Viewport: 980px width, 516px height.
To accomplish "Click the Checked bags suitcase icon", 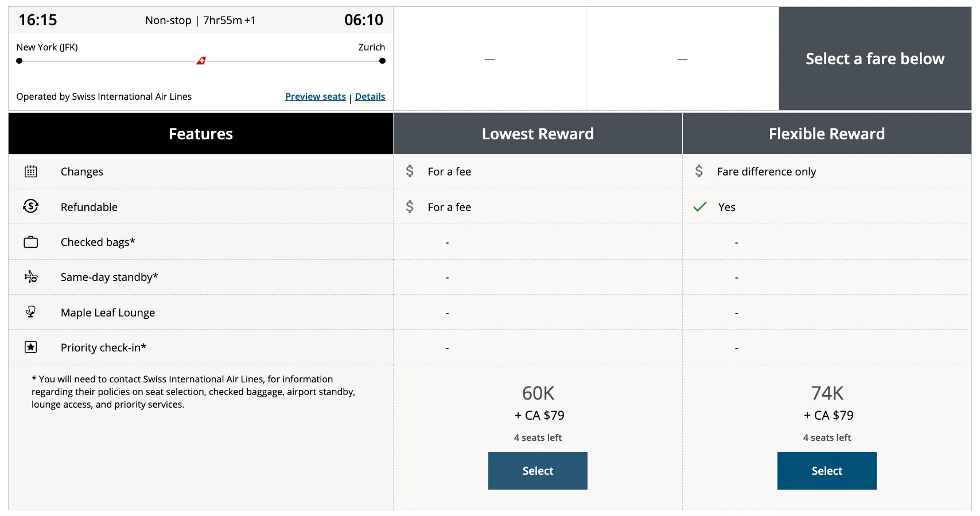I will [31, 242].
